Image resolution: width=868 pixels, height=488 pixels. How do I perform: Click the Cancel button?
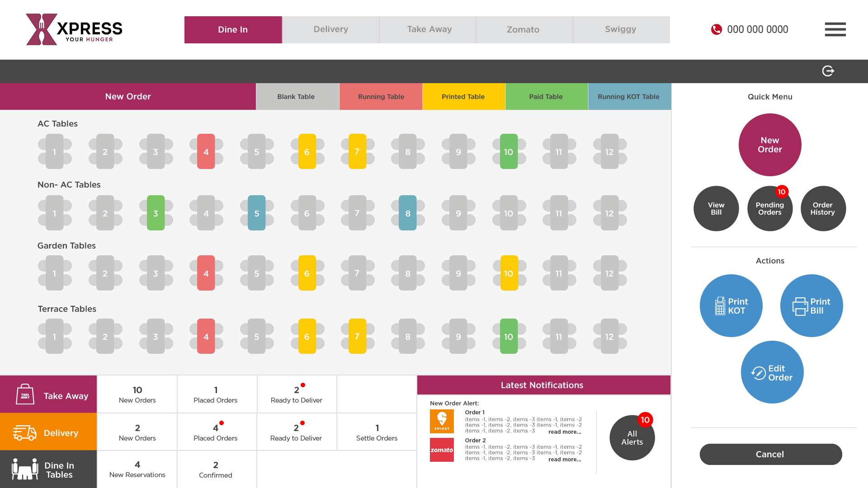(x=769, y=454)
